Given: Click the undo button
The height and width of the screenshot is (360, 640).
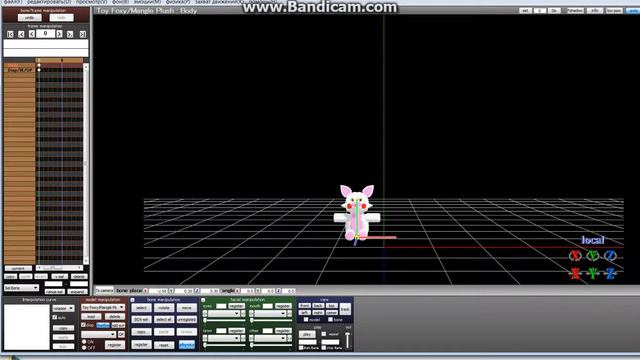Looking at the screenshot, I should click(x=29, y=18).
